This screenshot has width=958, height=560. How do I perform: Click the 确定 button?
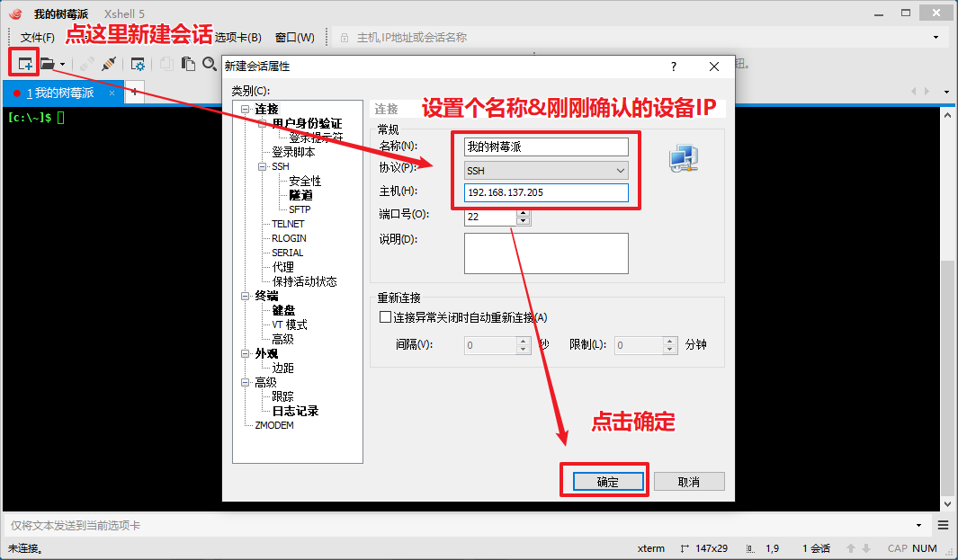(607, 482)
